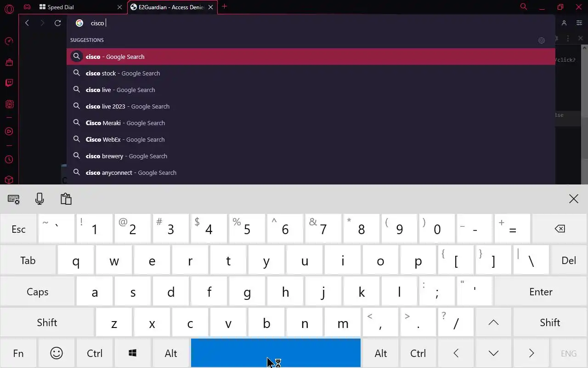The height and width of the screenshot is (368, 588).
Task: Open the profile account icon
Action: (x=564, y=23)
